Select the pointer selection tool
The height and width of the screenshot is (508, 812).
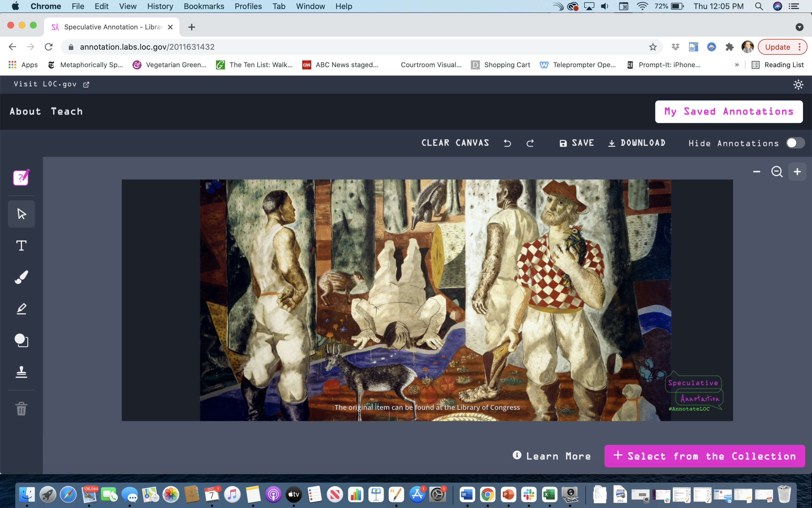21,214
